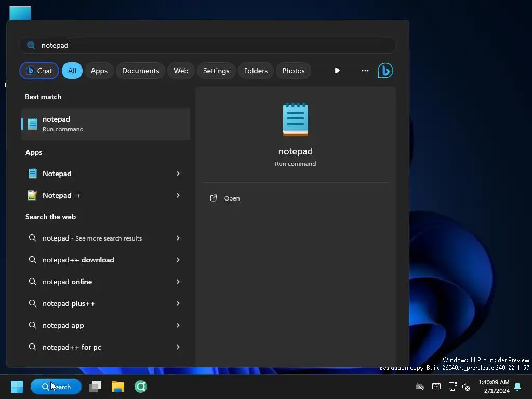Expand the Notepad app chevron
The image size is (532, 399).
(x=178, y=174)
